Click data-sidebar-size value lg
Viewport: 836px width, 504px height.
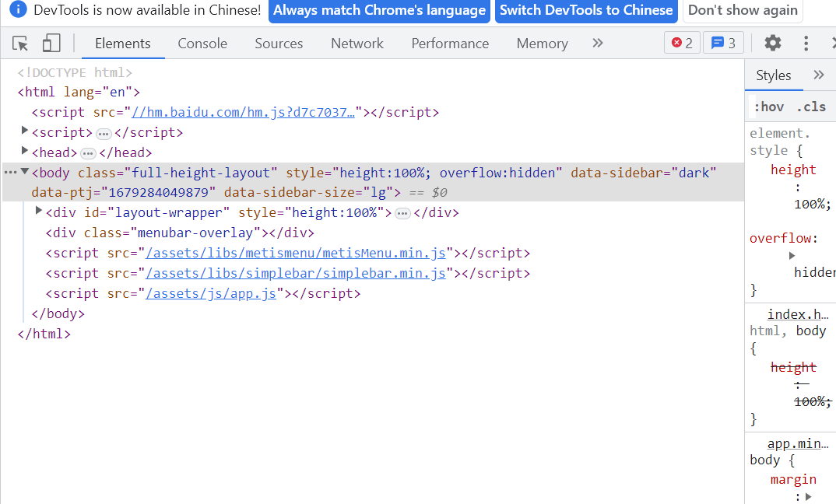[378, 192]
